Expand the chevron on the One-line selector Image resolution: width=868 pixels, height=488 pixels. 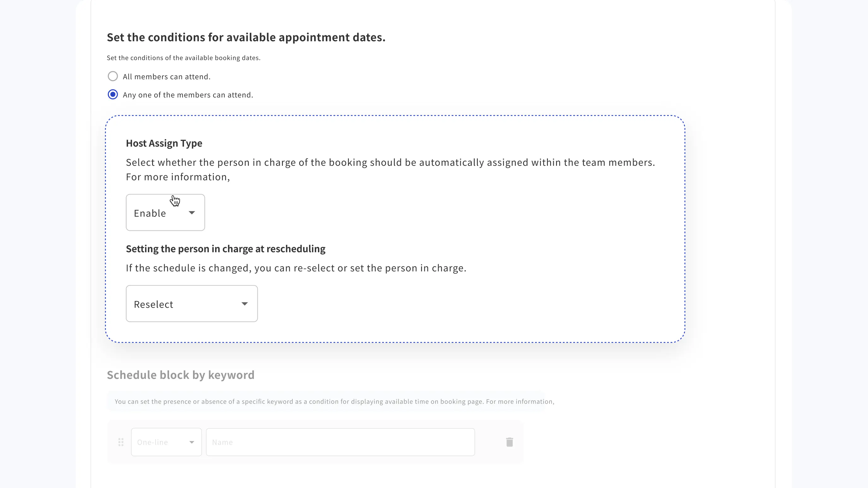pos(192,442)
